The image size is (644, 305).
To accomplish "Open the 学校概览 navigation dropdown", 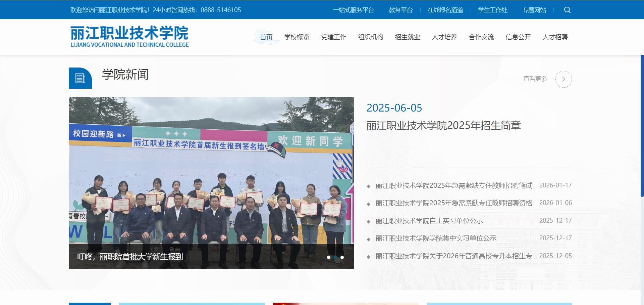I will [x=297, y=37].
